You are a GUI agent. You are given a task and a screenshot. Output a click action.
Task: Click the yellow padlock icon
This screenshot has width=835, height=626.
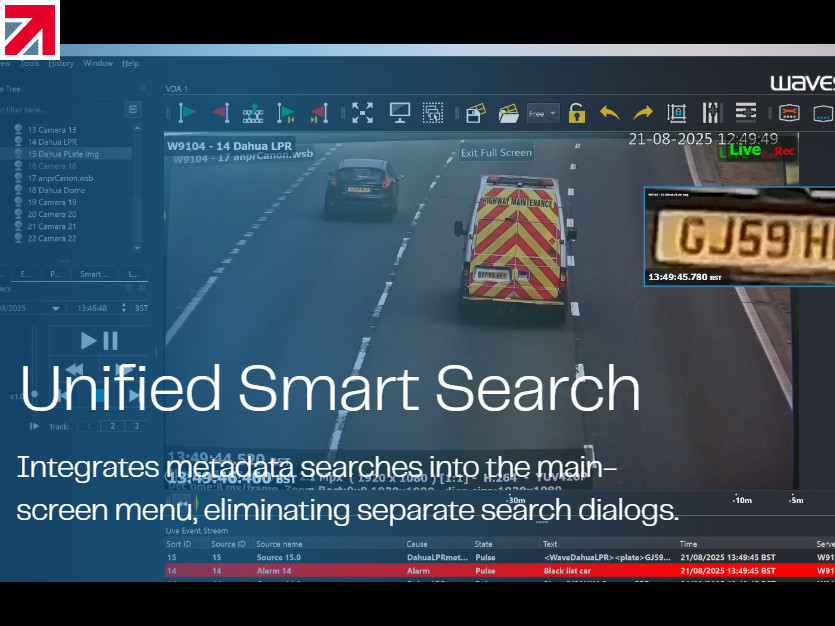pyautogui.click(x=576, y=113)
